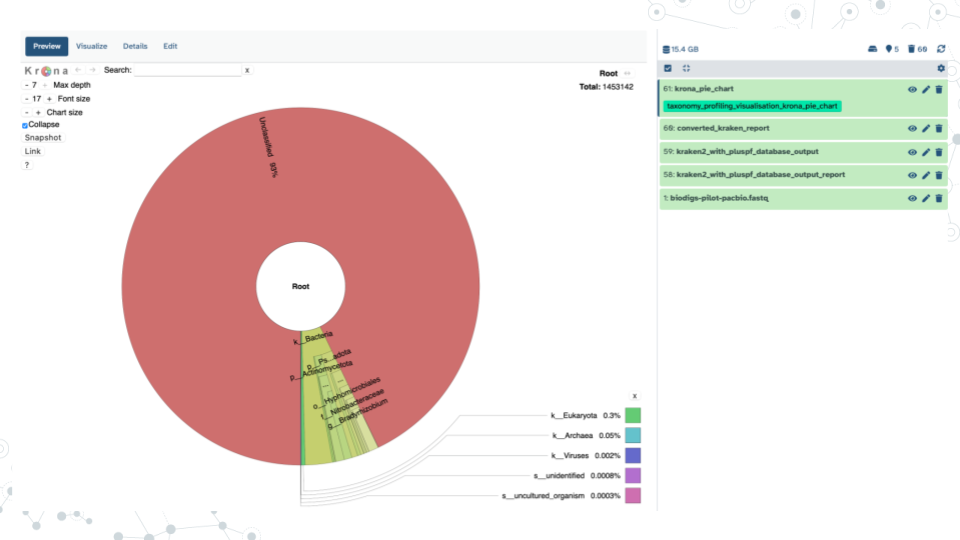This screenshot has height=540, width=960.
Task: Increase Font size with plus button
Action: tap(49, 99)
